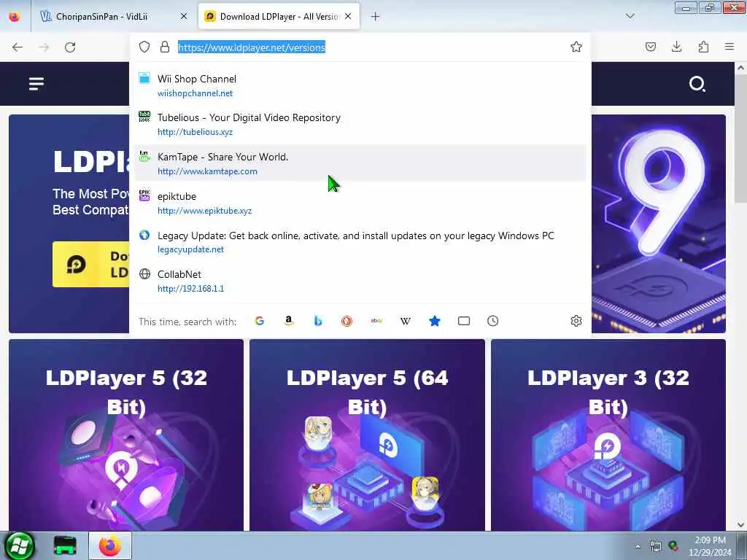747x560 pixels.
Task: Search with Google this time
Action: 260,321
